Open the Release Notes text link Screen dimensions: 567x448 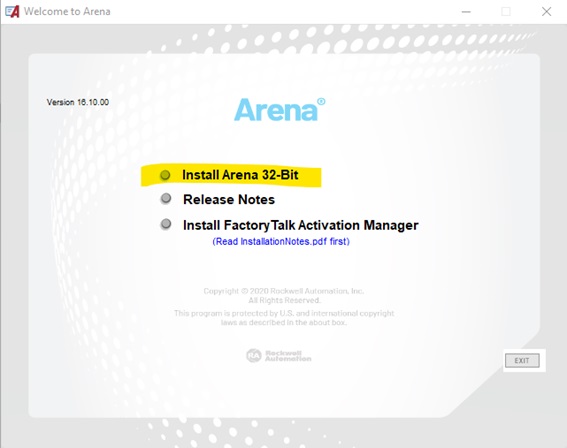point(229,200)
